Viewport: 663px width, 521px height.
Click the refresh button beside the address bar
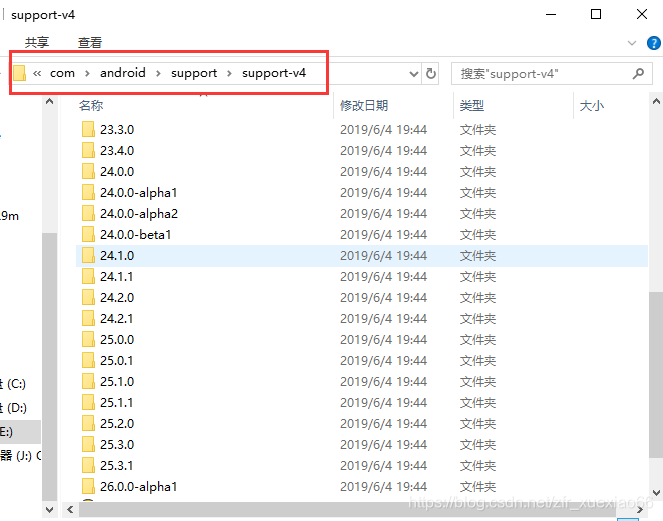(430, 74)
